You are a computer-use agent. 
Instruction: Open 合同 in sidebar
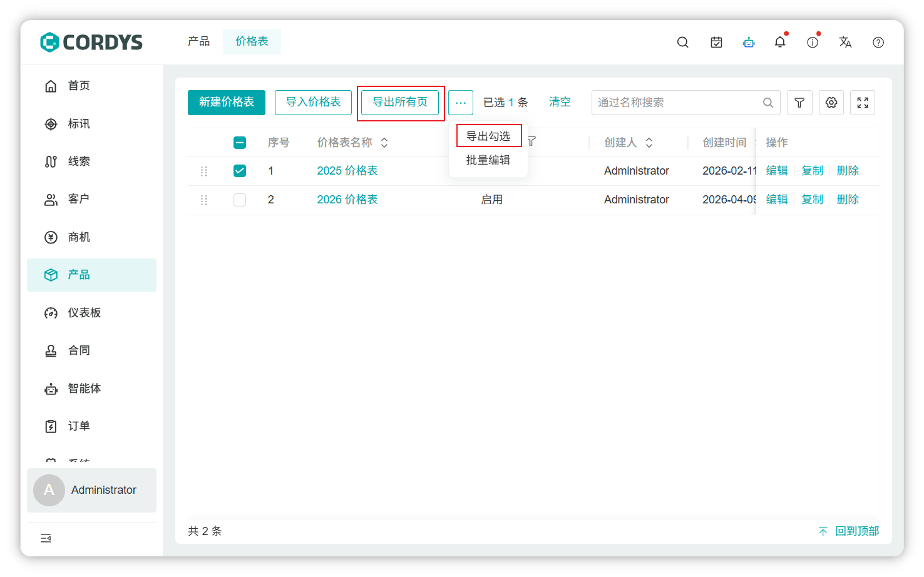pyautogui.click(x=91, y=350)
